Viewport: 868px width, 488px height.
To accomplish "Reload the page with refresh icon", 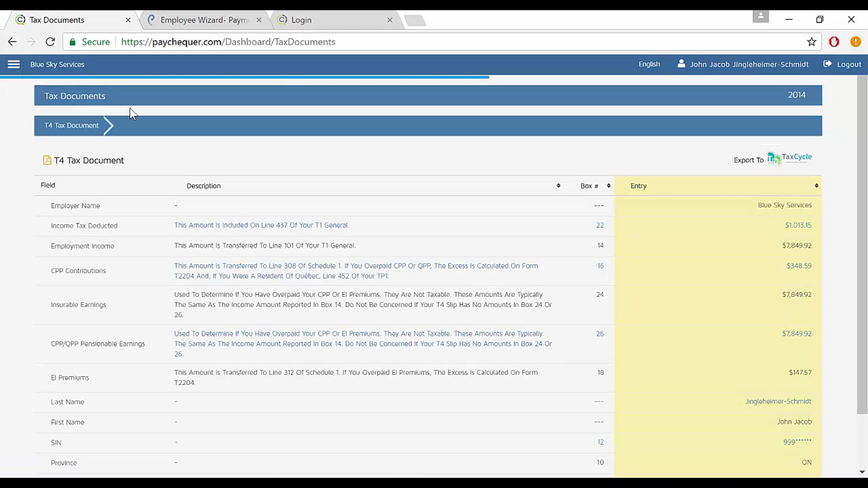I will point(50,42).
